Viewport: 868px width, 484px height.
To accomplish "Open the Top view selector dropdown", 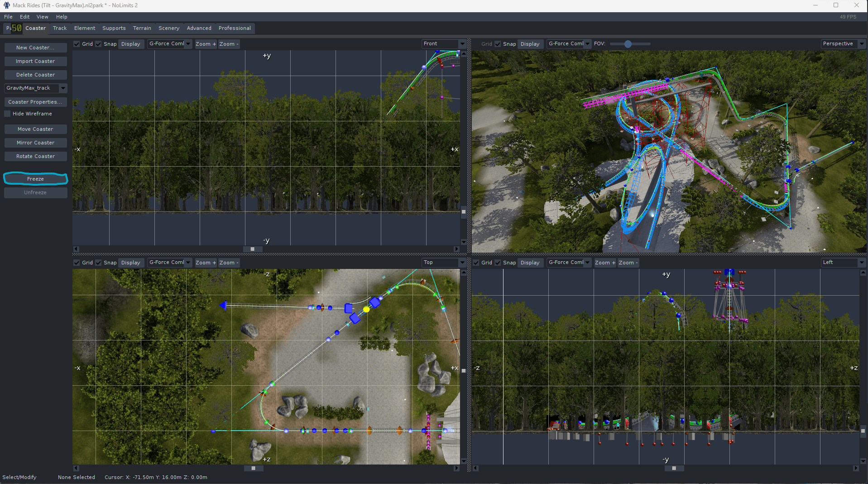I will (x=443, y=263).
